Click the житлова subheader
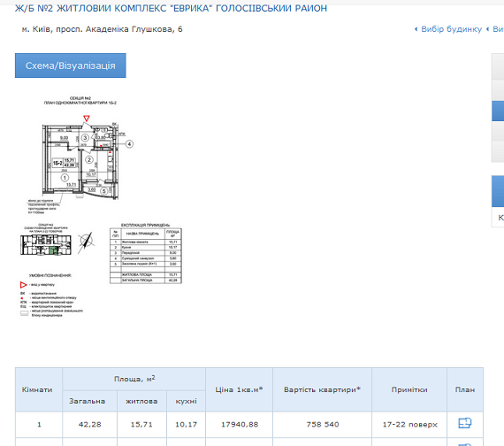The image size is (504, 446). pyautogui.click(x=141, y=401)
